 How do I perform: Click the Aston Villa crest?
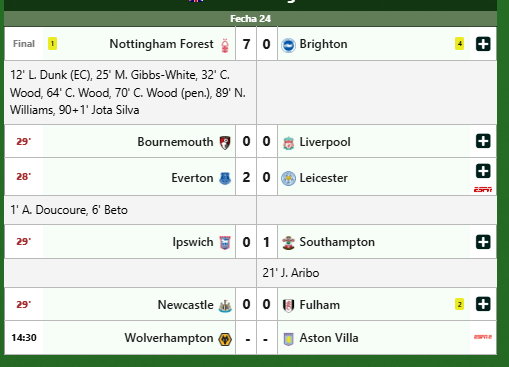coord(288,339)
